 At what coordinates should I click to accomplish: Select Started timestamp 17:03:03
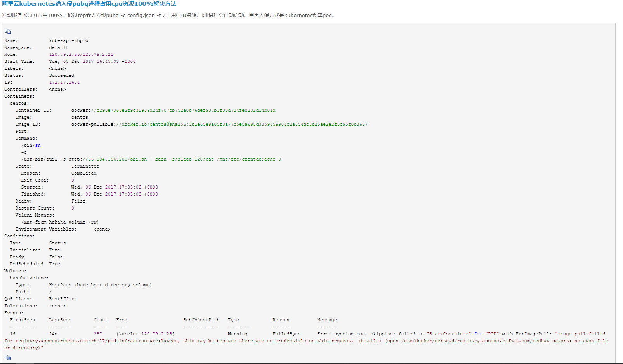pyautogui.click(x=115, y=187)
